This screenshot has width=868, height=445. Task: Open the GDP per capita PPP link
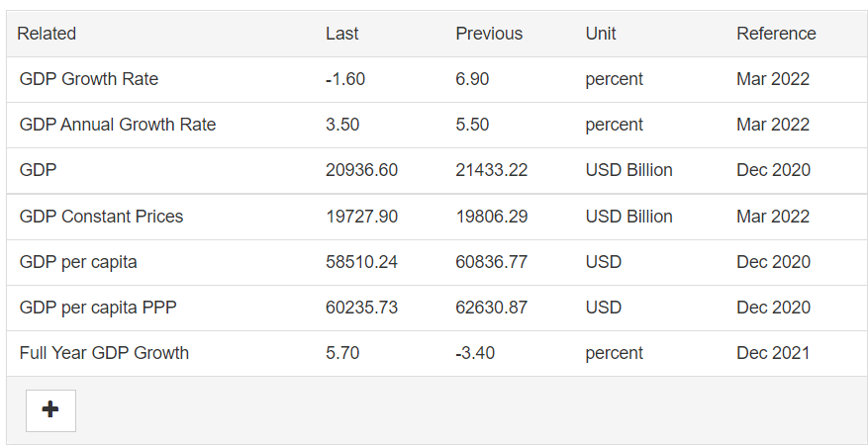tap(98, 308)
